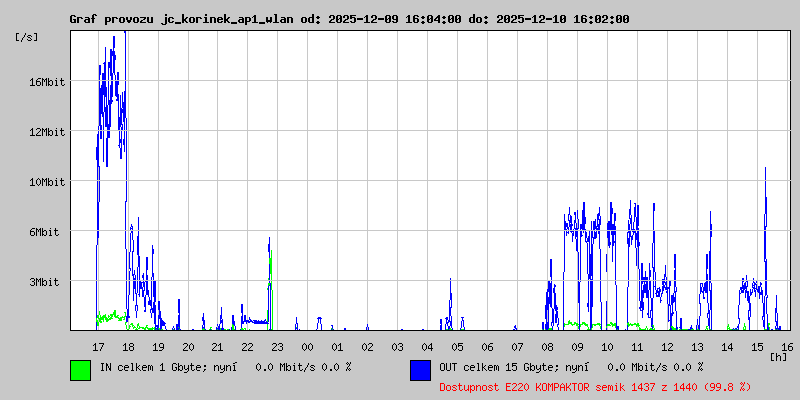Click the '17' hour tick label

pos(98,347)
